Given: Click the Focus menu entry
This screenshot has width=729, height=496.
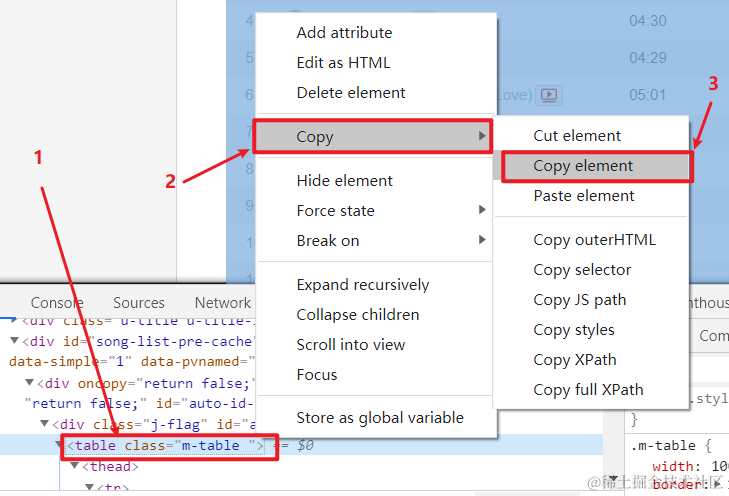Looking at the screenshot, I should click(x=317, y=375).
